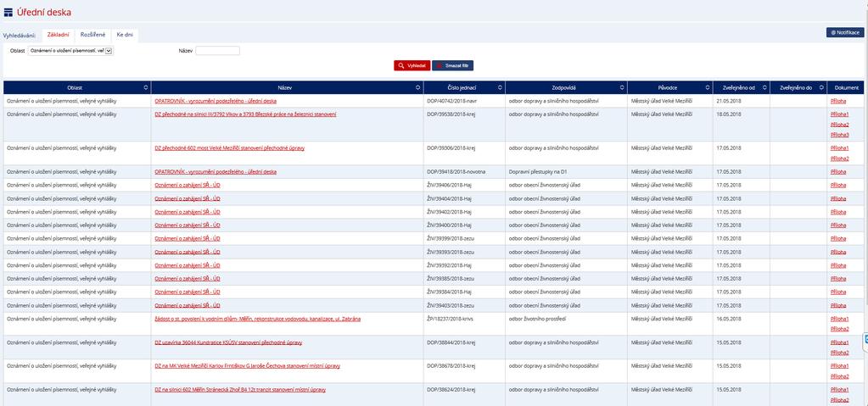Click the date 18.05.2018
868x406 pixels.
(729, 114)
